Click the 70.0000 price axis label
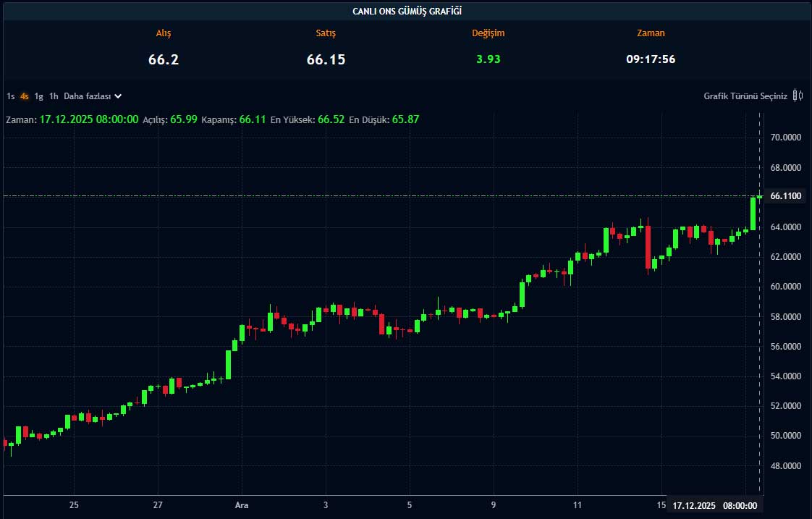This screenshot has height=519, width=812. coord(785,137)
